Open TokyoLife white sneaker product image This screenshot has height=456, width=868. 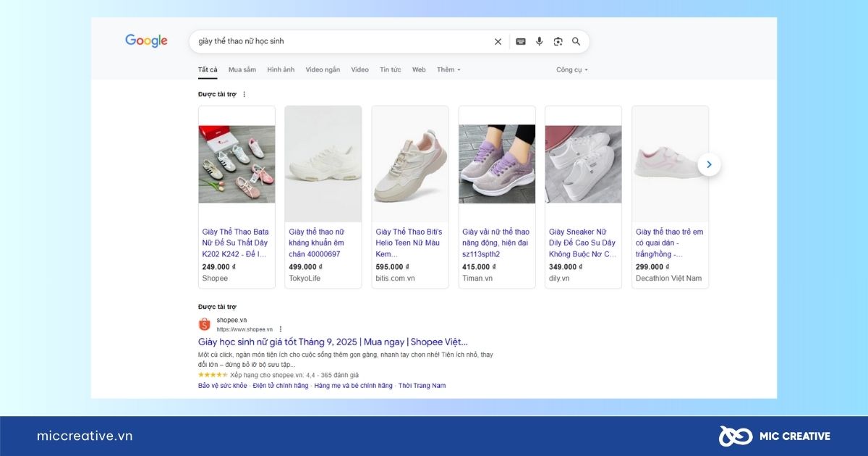click(x=323, y=164)
